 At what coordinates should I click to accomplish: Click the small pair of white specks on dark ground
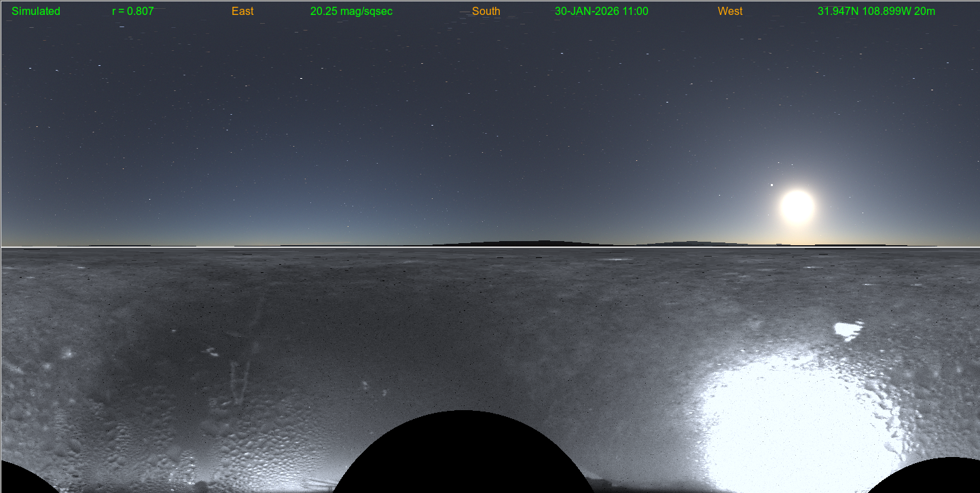pos(211,352)
